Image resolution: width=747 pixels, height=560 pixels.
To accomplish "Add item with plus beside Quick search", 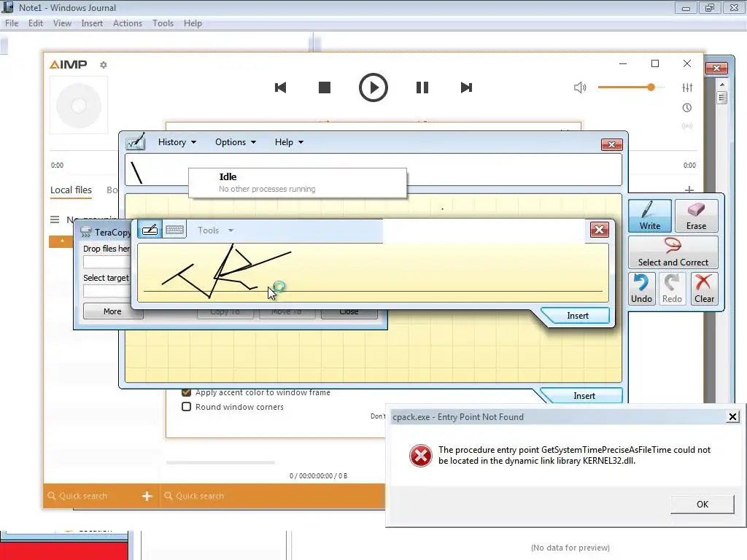I will point(147,496).
